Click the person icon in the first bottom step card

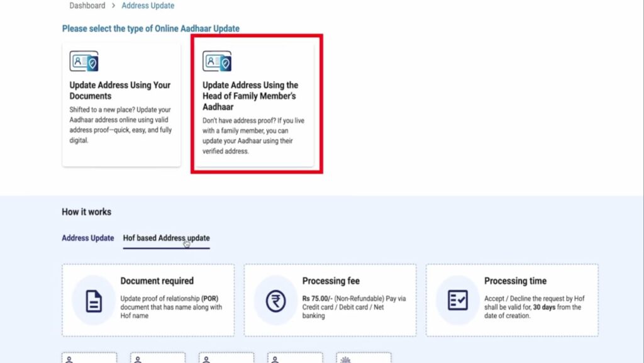pos(69,359)
